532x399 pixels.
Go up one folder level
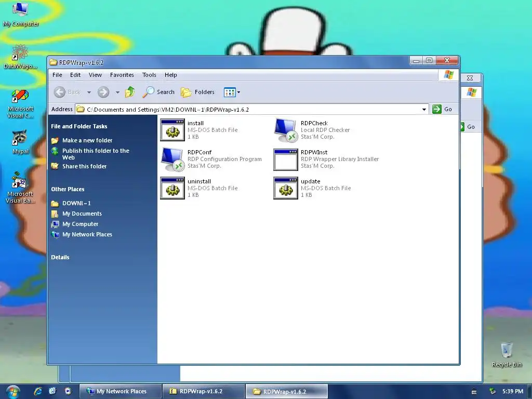[x=130, y=92]
